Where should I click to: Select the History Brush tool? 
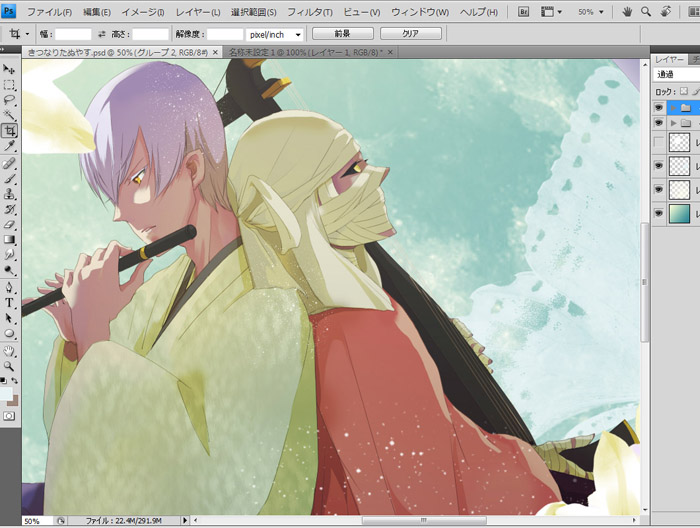(8, 209)
